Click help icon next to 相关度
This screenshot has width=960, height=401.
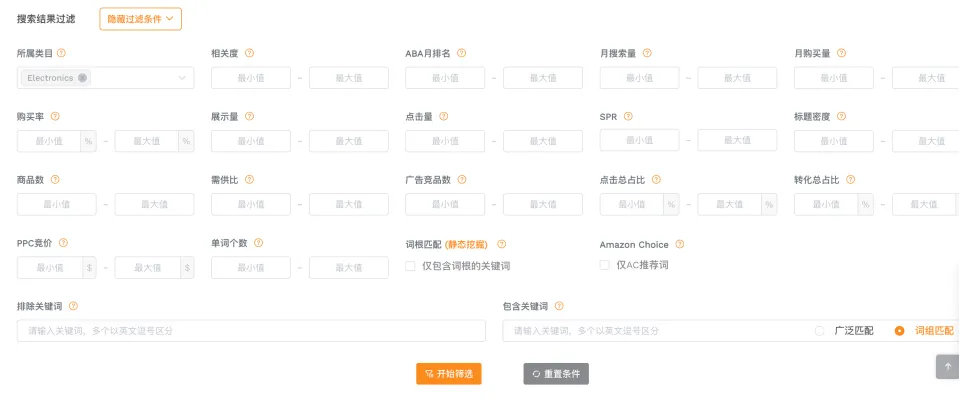point(249,53)
